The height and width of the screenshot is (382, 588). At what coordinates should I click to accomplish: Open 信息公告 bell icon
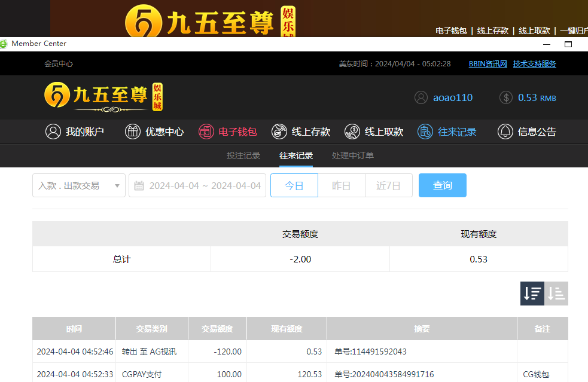pos(505,132)
